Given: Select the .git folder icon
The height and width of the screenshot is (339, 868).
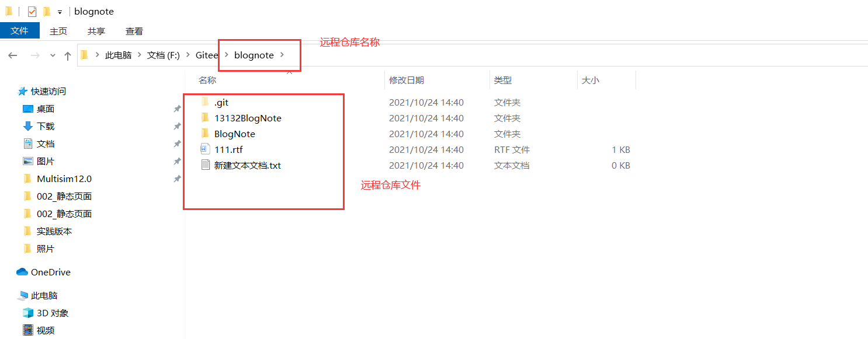Looking at the screenshot, I should click(x=204, y=102).
